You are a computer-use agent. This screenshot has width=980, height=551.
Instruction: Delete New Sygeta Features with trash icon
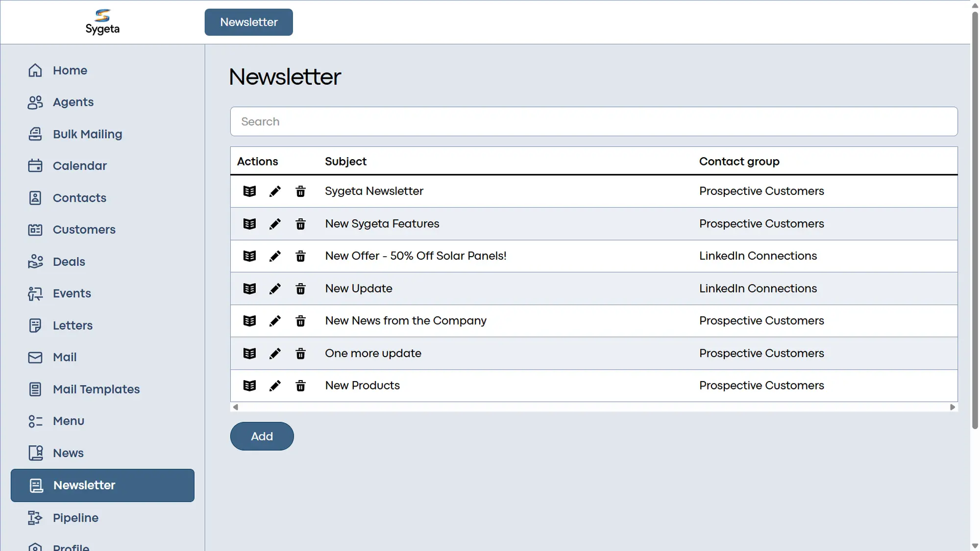(x=300, y=224)
